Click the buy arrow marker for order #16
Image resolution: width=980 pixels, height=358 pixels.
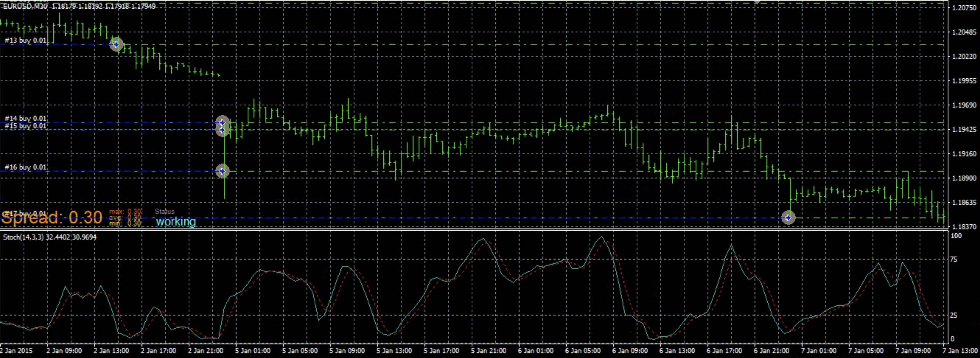pyautogui.click(x=223, y=171)
